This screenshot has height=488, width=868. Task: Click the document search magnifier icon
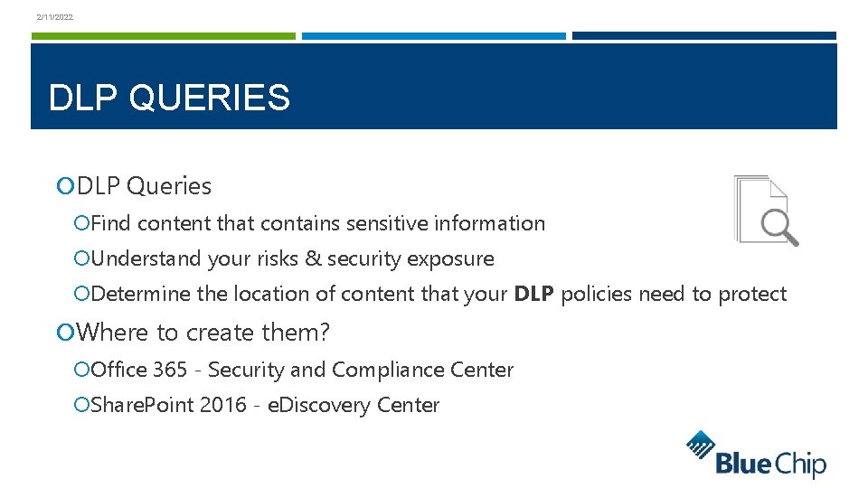click(x=766, y=211)
